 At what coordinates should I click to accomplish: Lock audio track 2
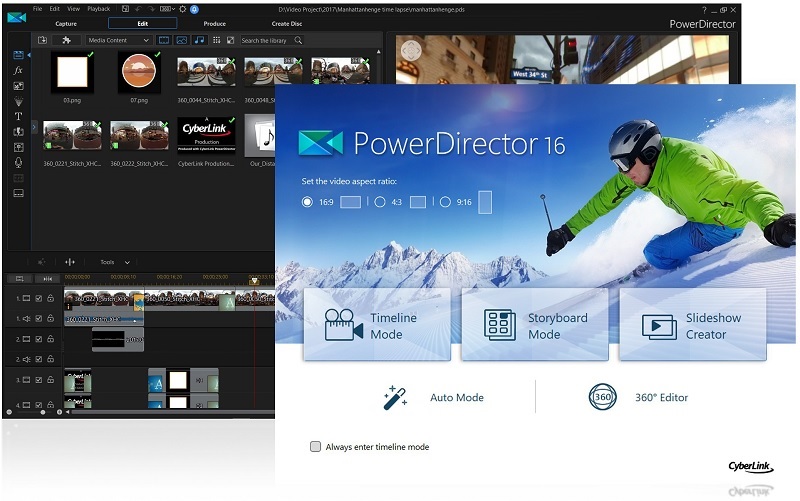pos(51,359)
